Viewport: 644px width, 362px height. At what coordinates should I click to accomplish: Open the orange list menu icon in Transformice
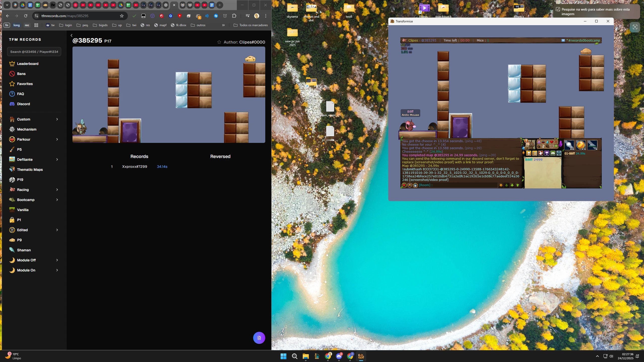pyautogui.click(x=535, y=153)
